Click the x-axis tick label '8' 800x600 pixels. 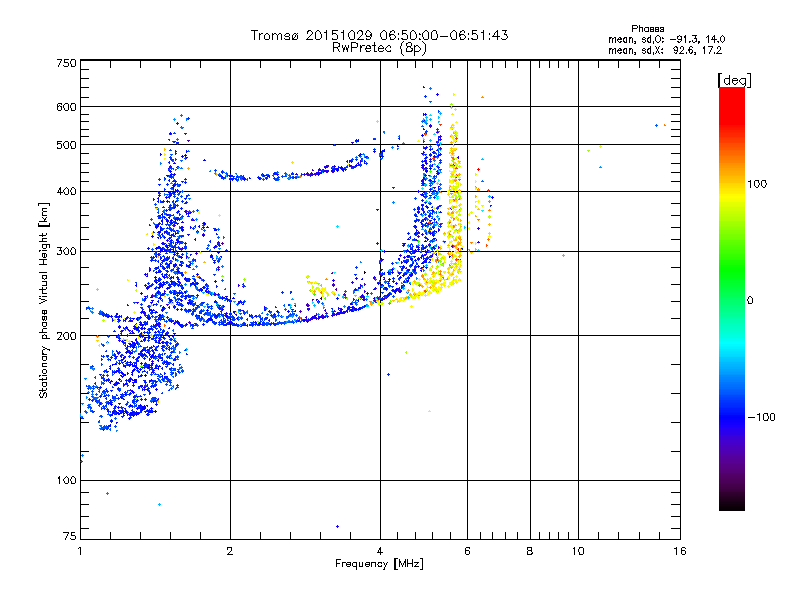(x=530, y=551)
